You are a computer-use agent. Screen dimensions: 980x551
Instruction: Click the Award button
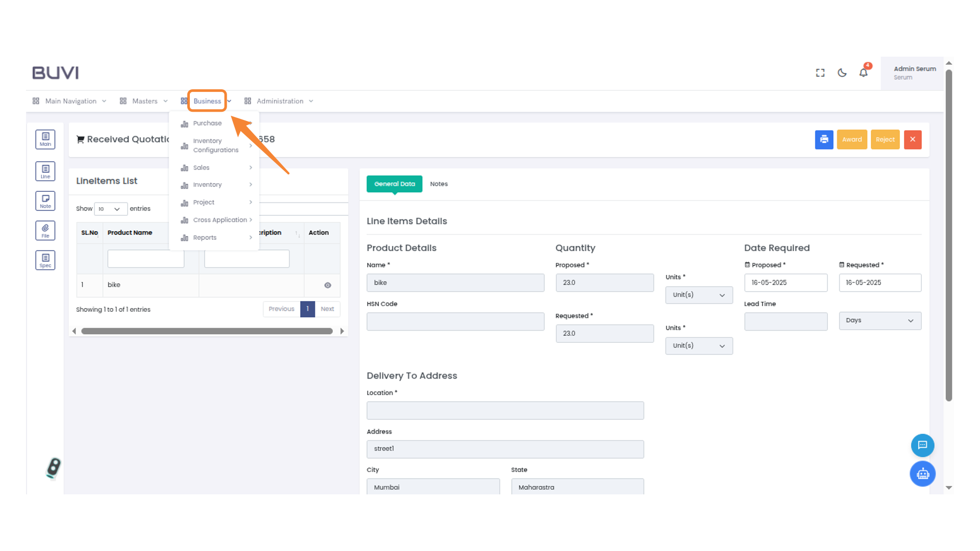851,140
